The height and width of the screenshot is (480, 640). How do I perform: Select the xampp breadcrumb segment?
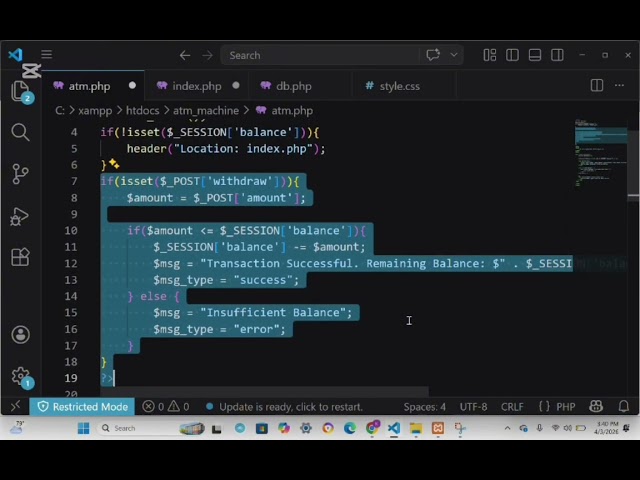[x=95, y=111]
